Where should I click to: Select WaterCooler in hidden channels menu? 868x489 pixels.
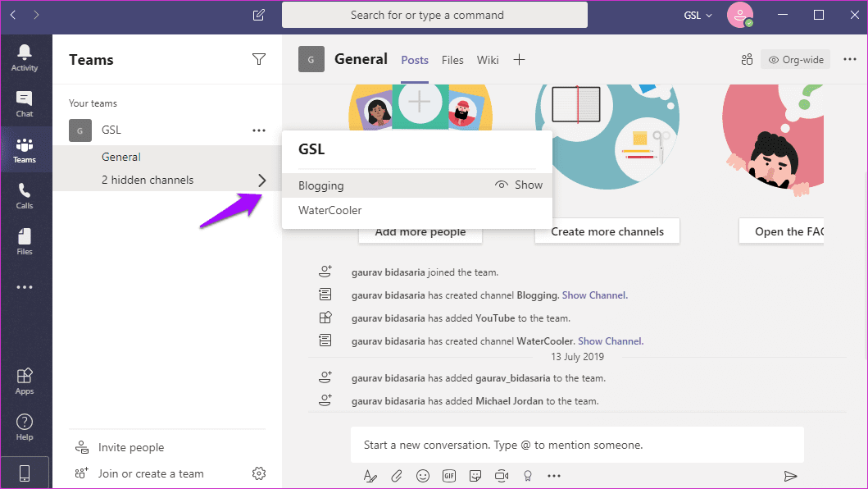[417, 210]
